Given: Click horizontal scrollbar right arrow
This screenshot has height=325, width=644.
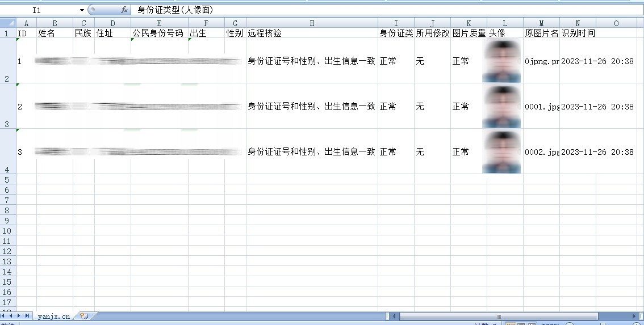Looking at the screenshot, I should tap(634, 316).
